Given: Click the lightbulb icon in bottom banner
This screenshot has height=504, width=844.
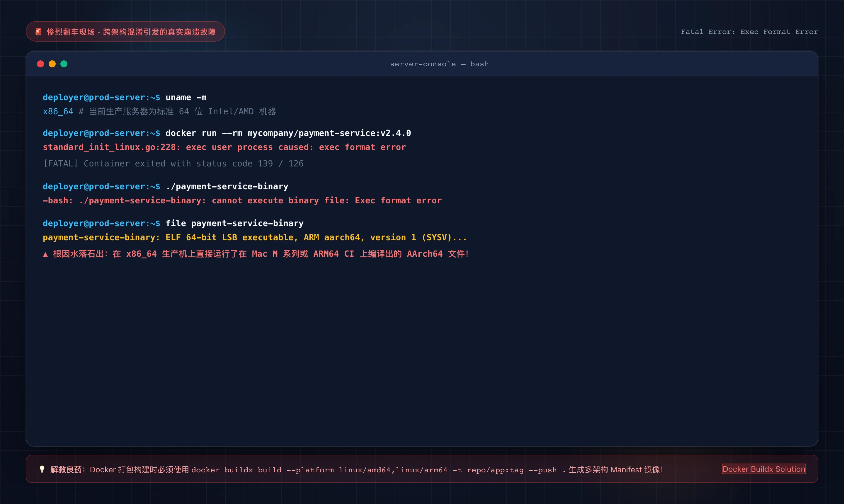Looking at the screenshot, I should pyautogui.click(x=42, y=469).
